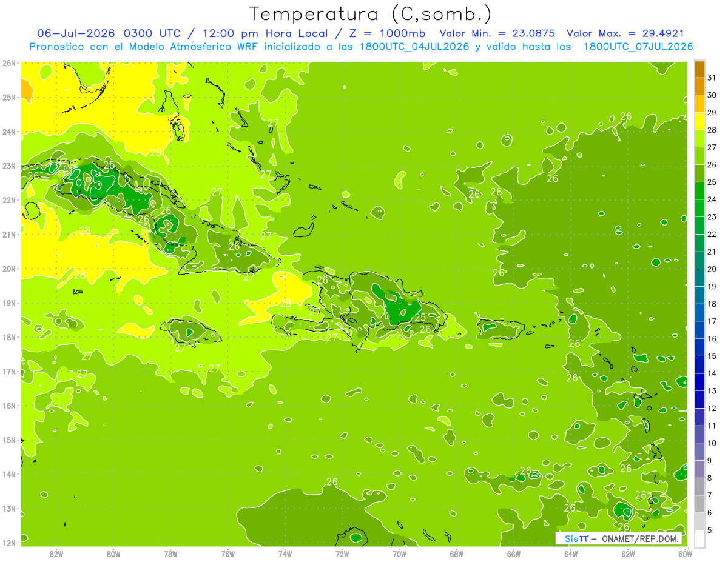Click the gray legend swatch between 6 and 7
This screenshot has width=728, height=562.
pos(699,504)
